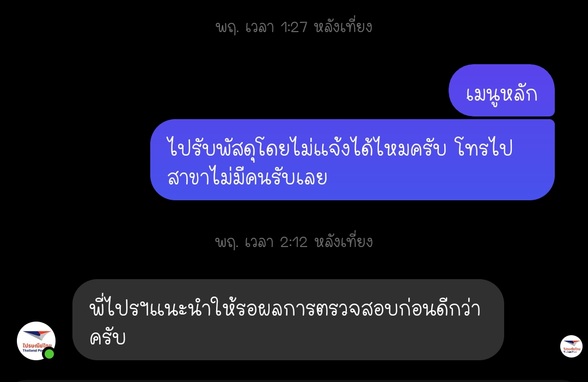Select the เมนูหลัก sent message bubble
588x382 pixels.
pyautogui.click(x=501, y=90)
